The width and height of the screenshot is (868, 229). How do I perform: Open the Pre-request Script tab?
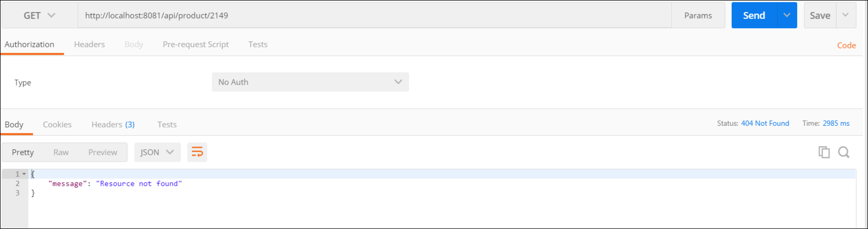click(195, 45)
